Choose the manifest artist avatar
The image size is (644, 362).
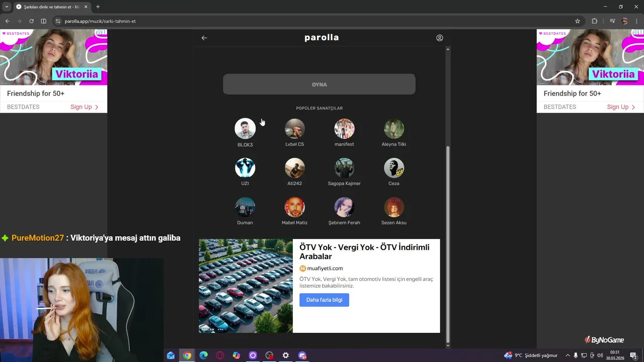(x=344, y=129)
